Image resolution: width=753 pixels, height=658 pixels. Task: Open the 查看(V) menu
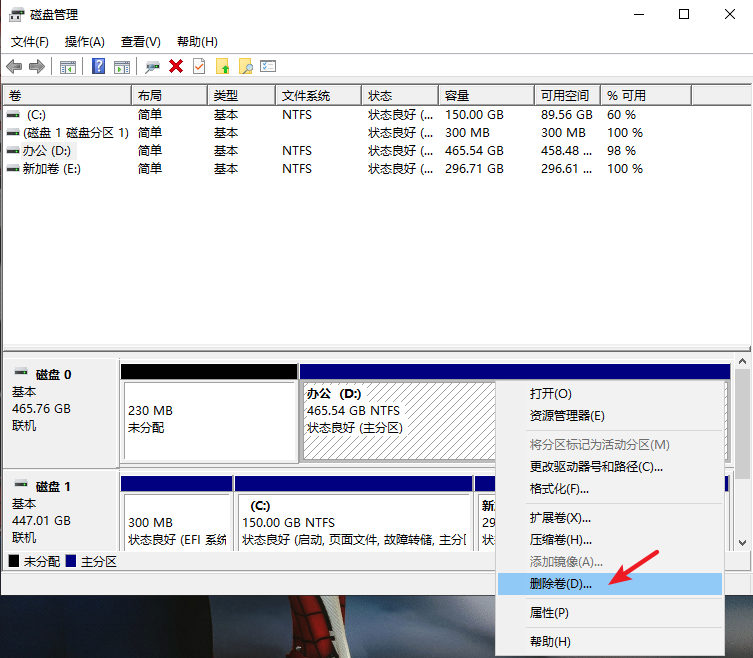(x=140, y=41)
